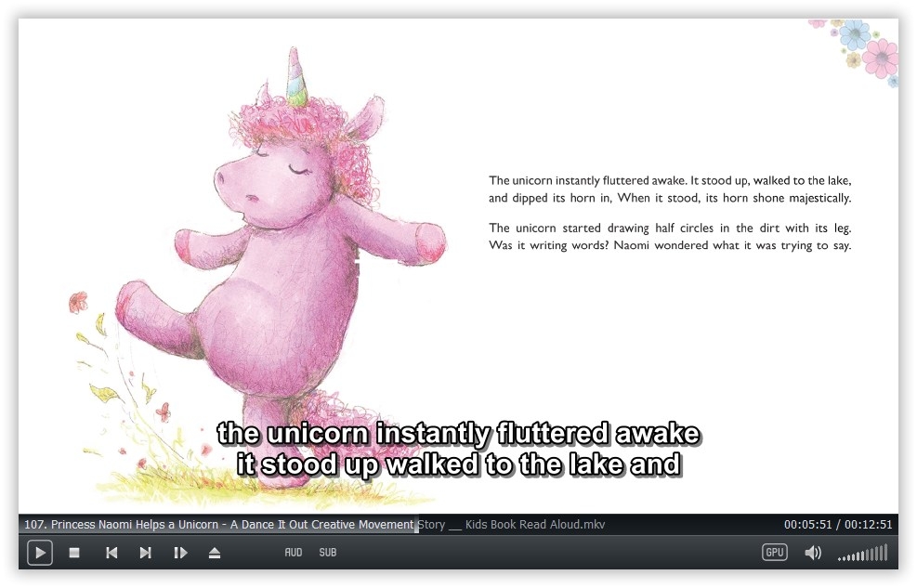Click the story text paragraph on the page
Viewport: 917px width, 588px height.
[x=669, y=212]
